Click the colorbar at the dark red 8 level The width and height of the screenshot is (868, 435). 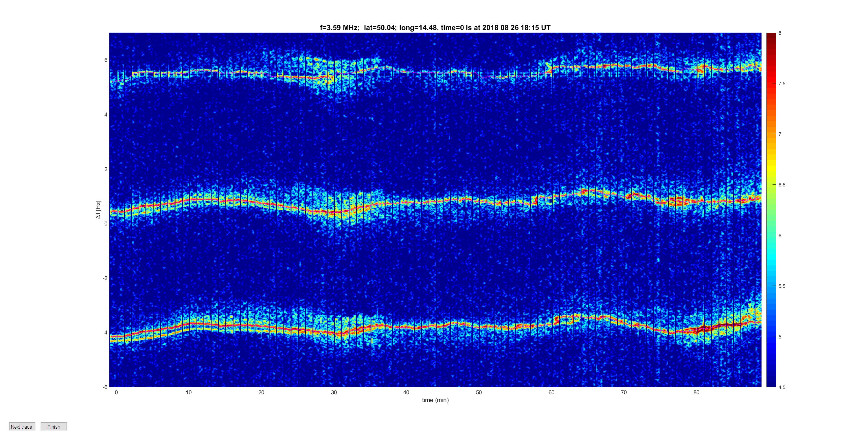coord(771,34)
